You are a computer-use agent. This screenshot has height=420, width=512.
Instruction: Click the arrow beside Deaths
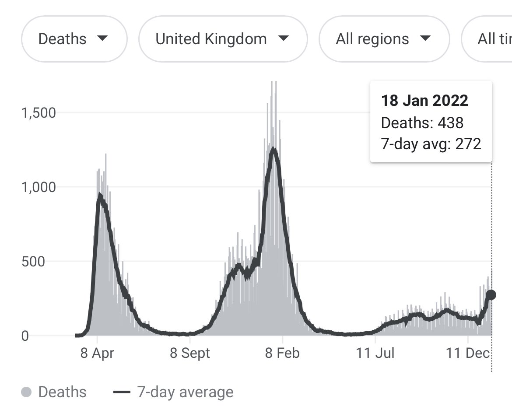pos(102,38)
